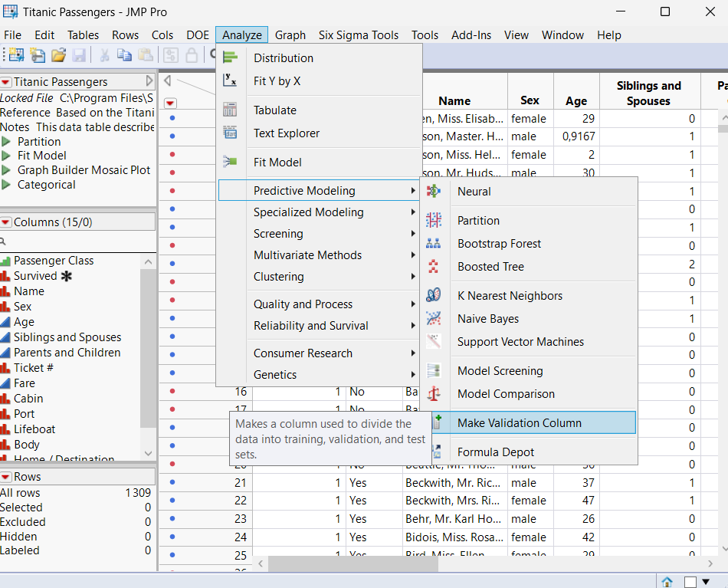Select the K Nearest Neighbors icon
The height and width of the screenshot is (588, 728).
(x=433, y=295)
